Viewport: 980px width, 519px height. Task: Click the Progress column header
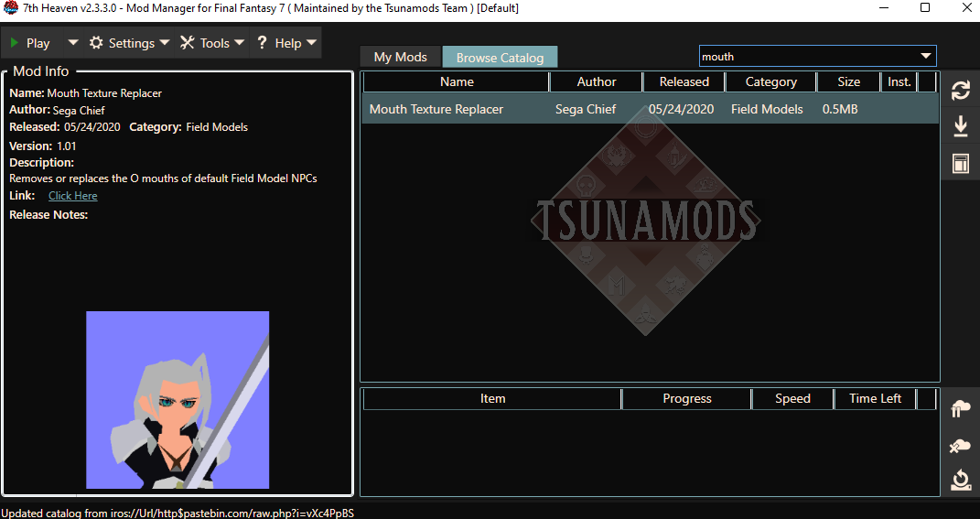pyautogui.click(x=687, y=399)
